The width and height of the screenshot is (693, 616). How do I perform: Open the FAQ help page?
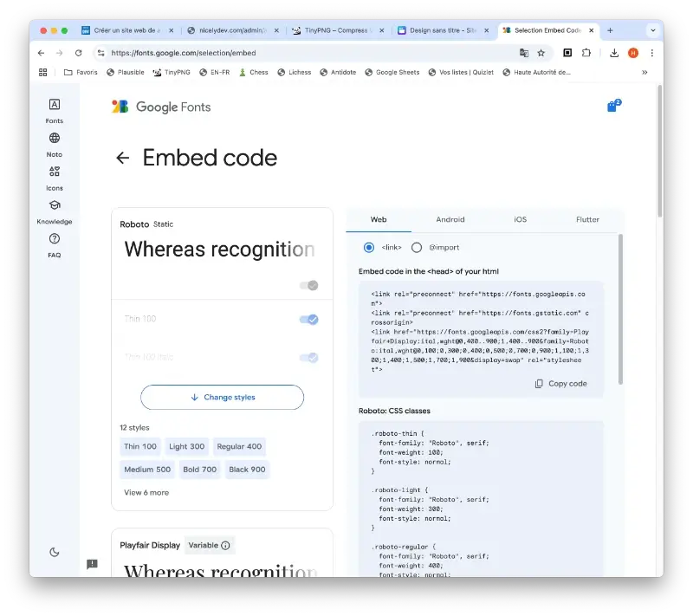55,245
